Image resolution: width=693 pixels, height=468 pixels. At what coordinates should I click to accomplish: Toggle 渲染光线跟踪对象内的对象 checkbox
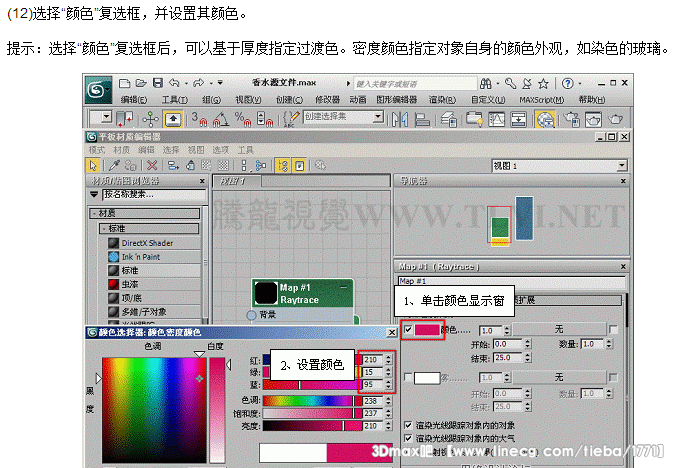tap(408, 425)
